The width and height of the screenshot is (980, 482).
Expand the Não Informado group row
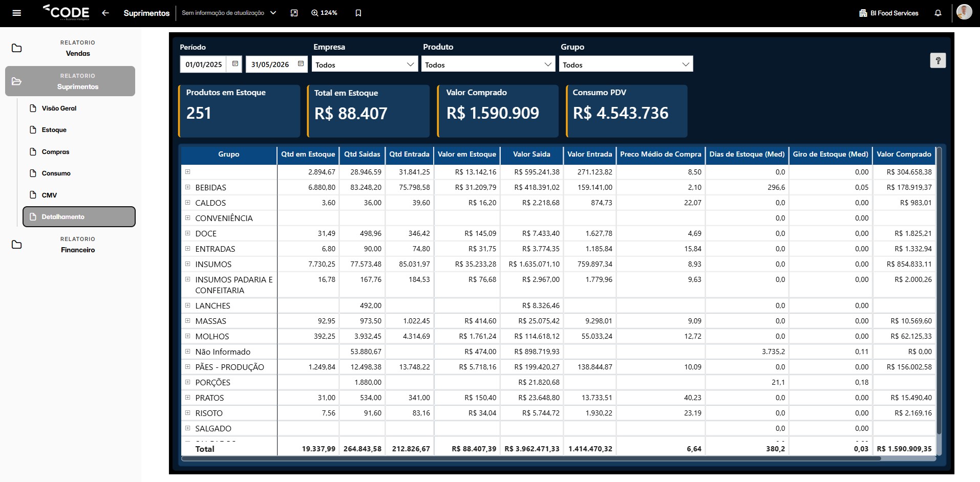click(x=187, y=351)
